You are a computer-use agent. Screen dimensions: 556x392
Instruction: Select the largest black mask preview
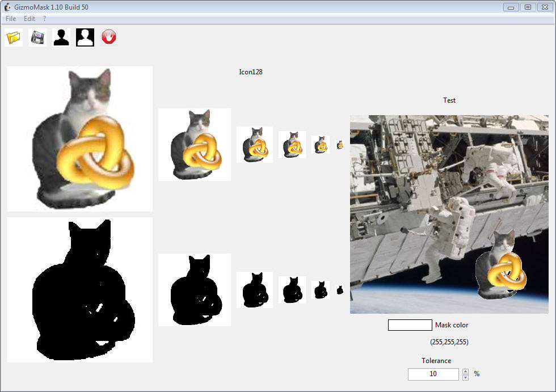[x=80, y=290]
